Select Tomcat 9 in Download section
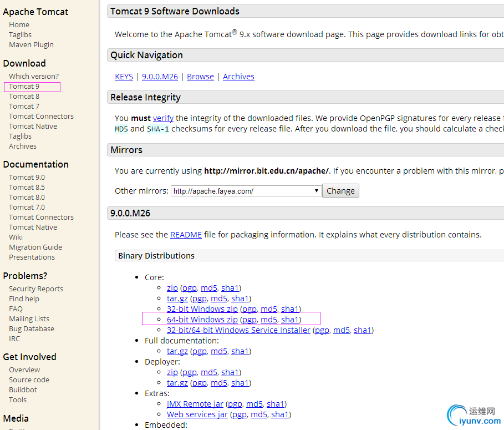Screen dimensions: 504x430 pyautogui.click(x=24, y=86)
